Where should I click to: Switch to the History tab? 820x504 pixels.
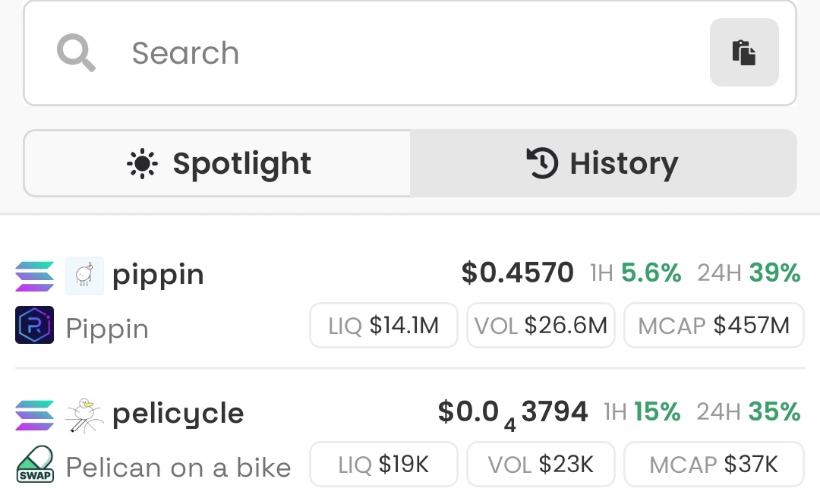[x=604, y=163]
